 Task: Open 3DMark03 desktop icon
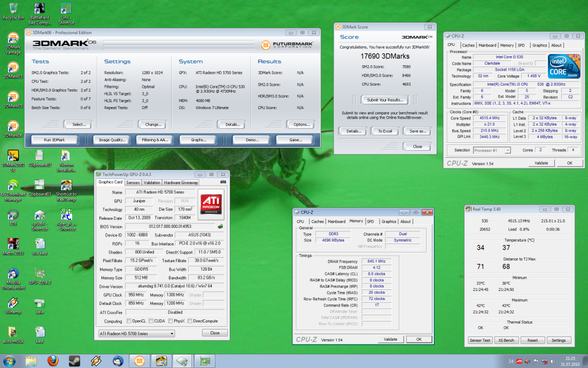tap(13, 70)
